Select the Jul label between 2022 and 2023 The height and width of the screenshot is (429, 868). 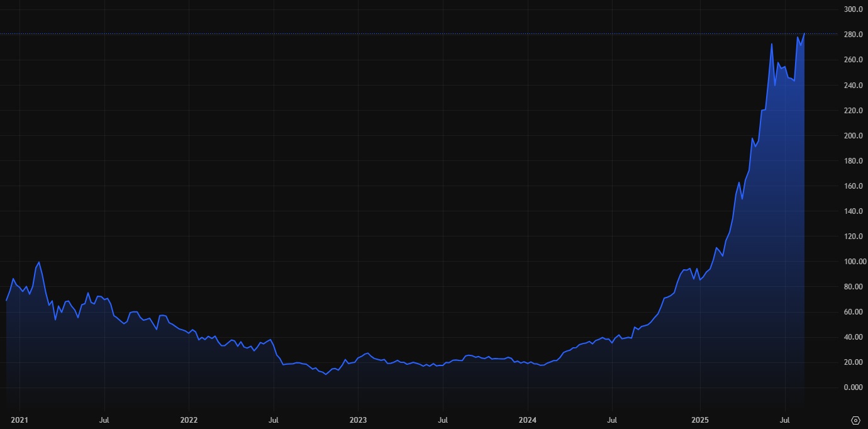click(274, 419)
